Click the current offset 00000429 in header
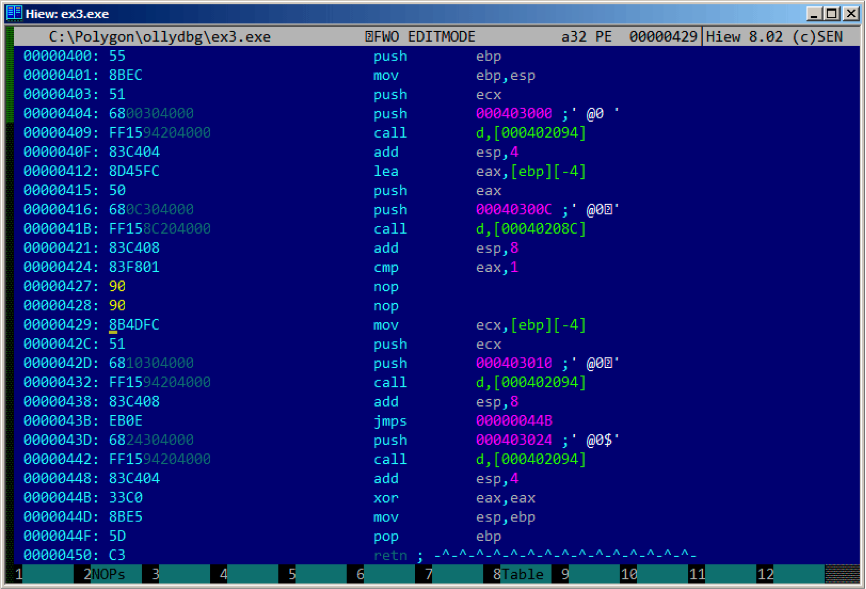 [663, 37]
